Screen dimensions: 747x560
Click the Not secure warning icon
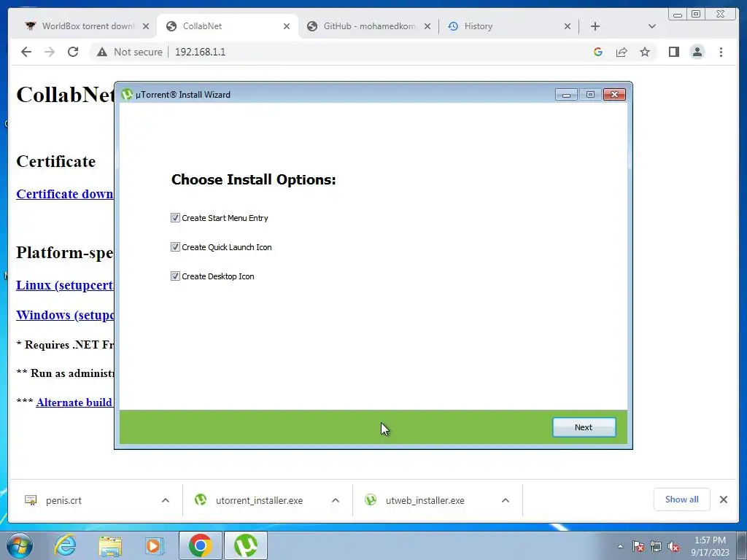tap(102, 52)
